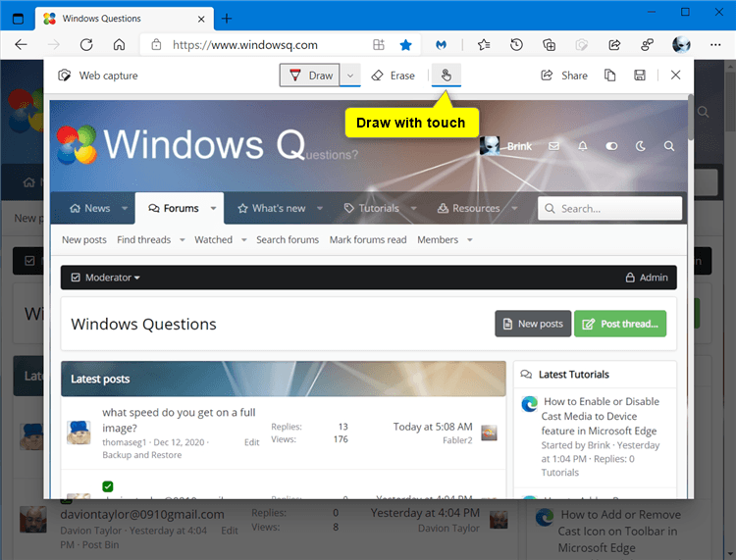The image size is (736, 560).
Task: Expand the News dropdown arrow
Action: coord(125,208)
